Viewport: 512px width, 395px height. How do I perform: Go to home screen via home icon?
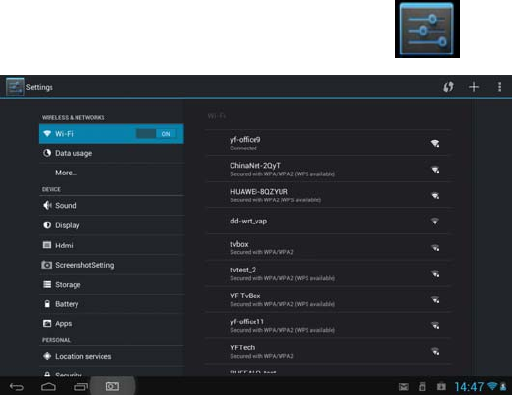coord(48,387)
